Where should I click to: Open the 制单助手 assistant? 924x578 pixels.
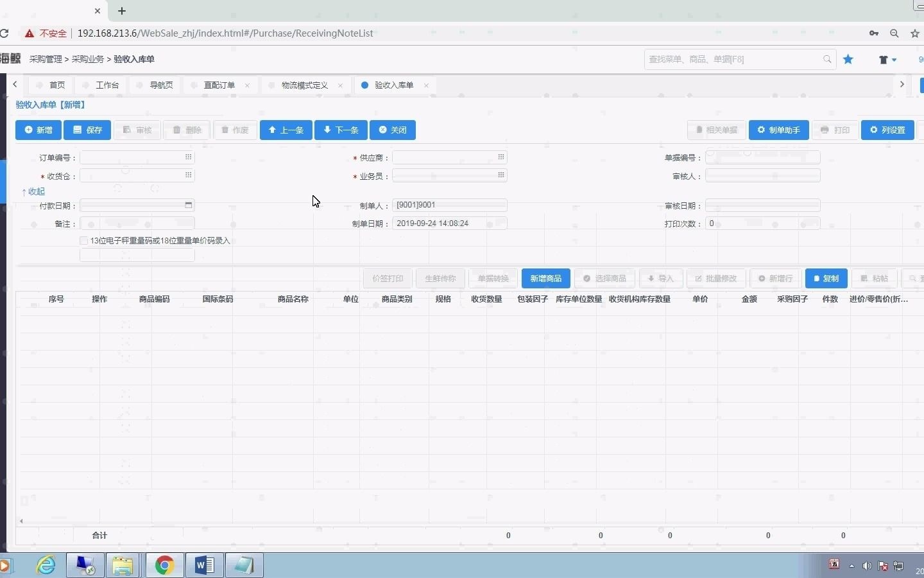[779, 130]
